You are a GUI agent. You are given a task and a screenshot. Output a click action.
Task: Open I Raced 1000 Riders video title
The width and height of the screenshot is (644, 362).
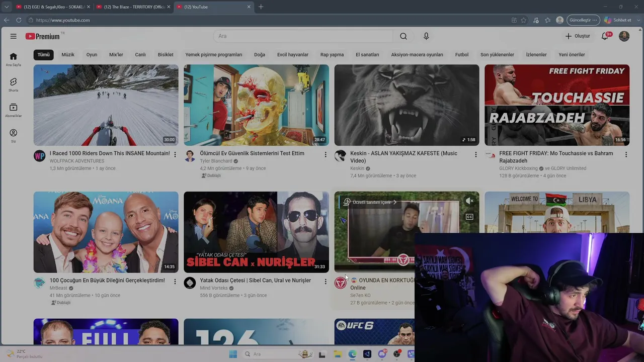point(110,153)
